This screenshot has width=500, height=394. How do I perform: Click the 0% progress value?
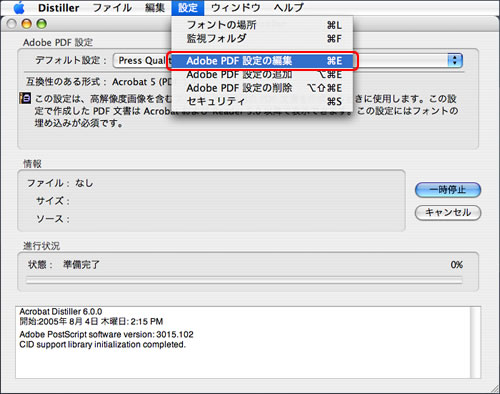457,265
